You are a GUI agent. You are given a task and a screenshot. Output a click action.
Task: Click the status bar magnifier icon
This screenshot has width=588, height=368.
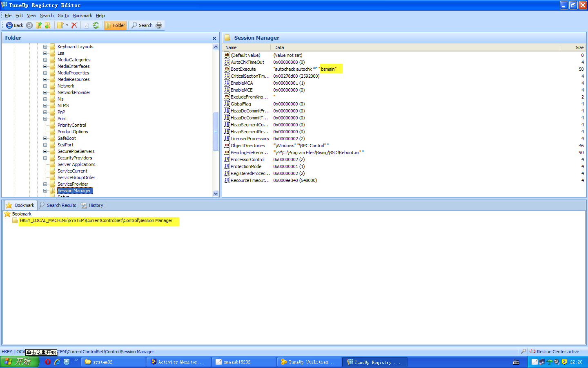523,351
